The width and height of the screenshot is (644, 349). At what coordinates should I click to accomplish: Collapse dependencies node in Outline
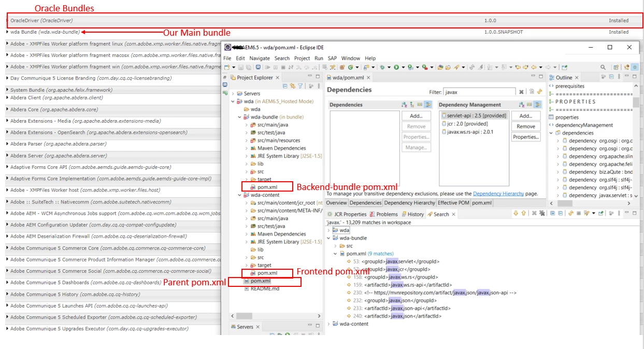click(551, 133)
